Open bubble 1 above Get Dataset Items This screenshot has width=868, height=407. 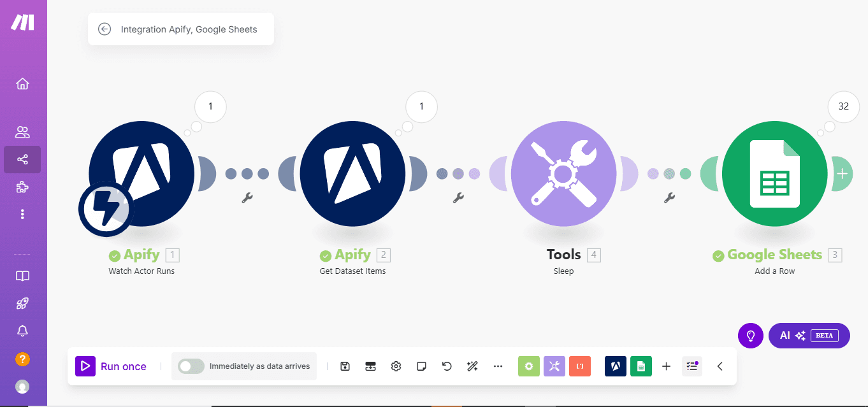[x=421, y=107]
